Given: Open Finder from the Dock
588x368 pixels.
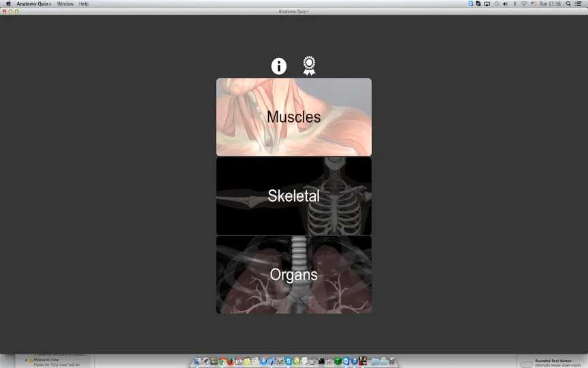Looking at the screenshot, I should (x=197, y=361).
